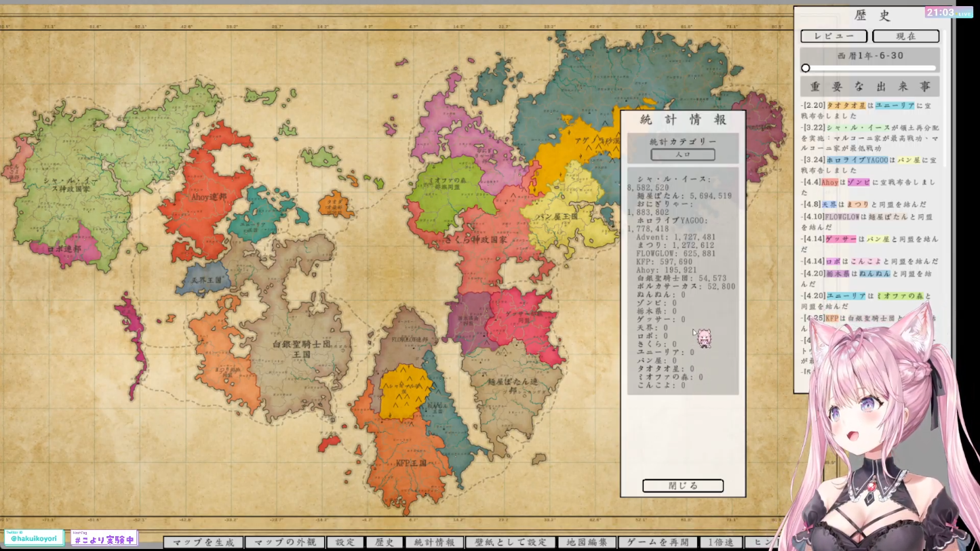Viewport: 980px width, 551px height.
Task: Open 地図編集 in the bottom toolbar
Action: (x=587, y=542)
